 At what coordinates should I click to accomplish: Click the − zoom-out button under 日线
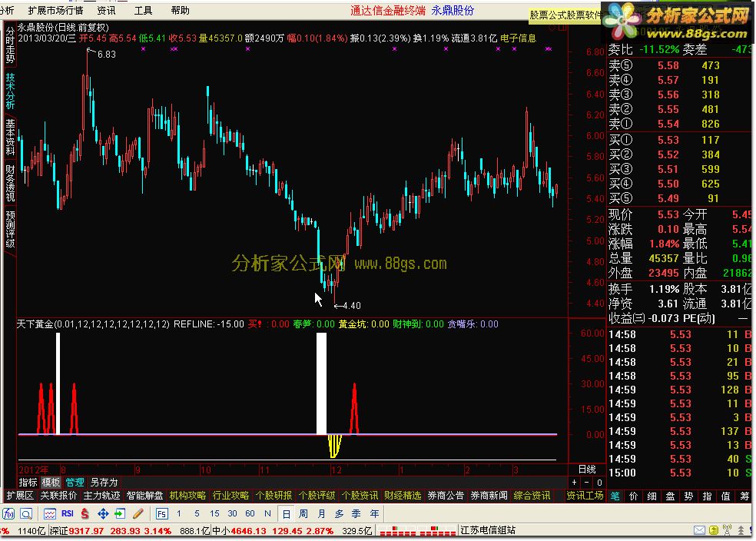586,482
